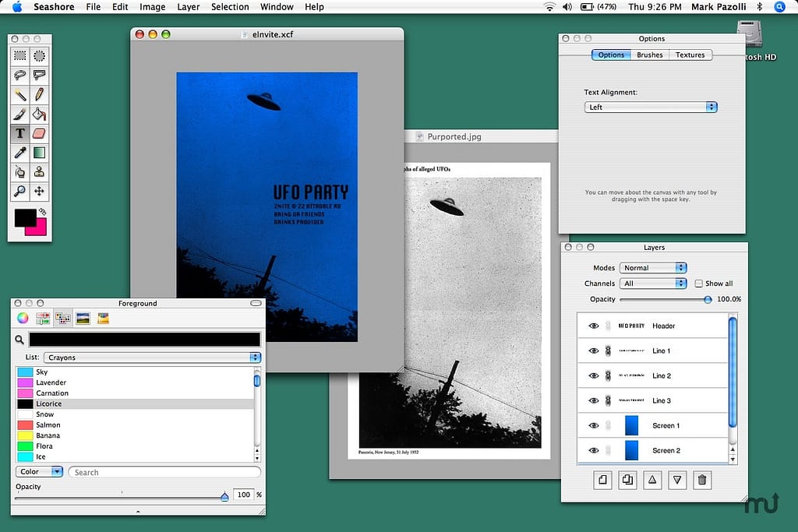Open the Text Alignment dropdown

[651, 107]
